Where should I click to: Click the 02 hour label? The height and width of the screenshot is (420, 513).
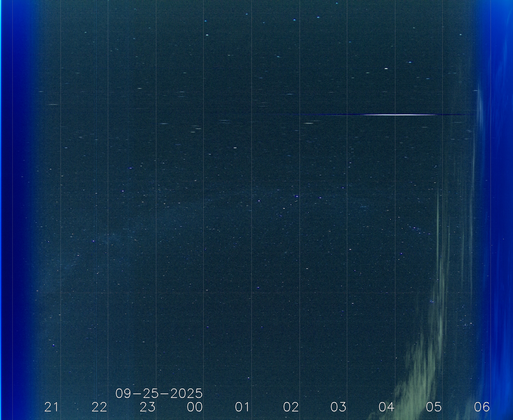pyautogui.click(x=291, y=407)
